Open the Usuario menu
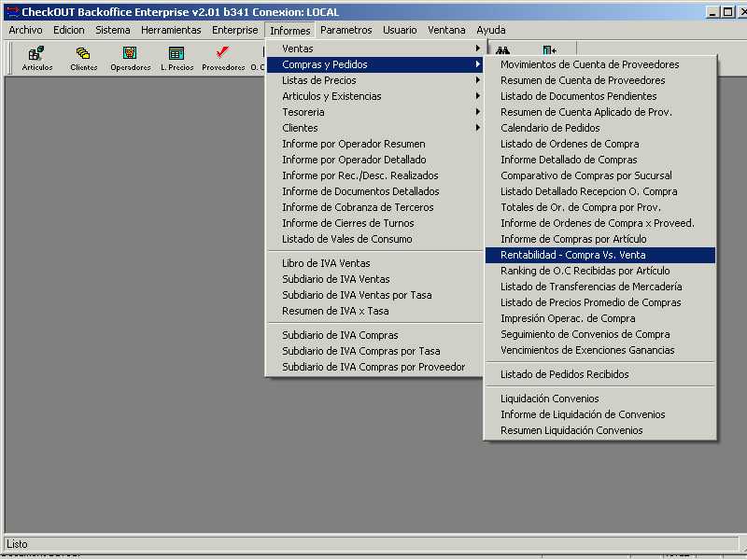747x560 pixels. coord(400,30)
